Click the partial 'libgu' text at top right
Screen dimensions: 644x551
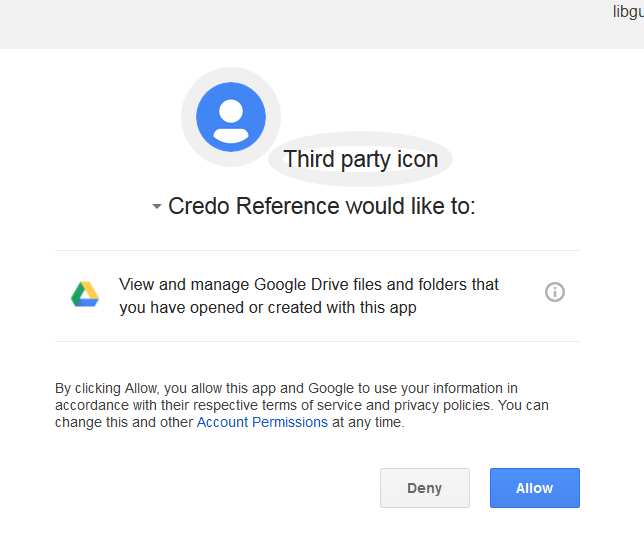pos(628,11)
